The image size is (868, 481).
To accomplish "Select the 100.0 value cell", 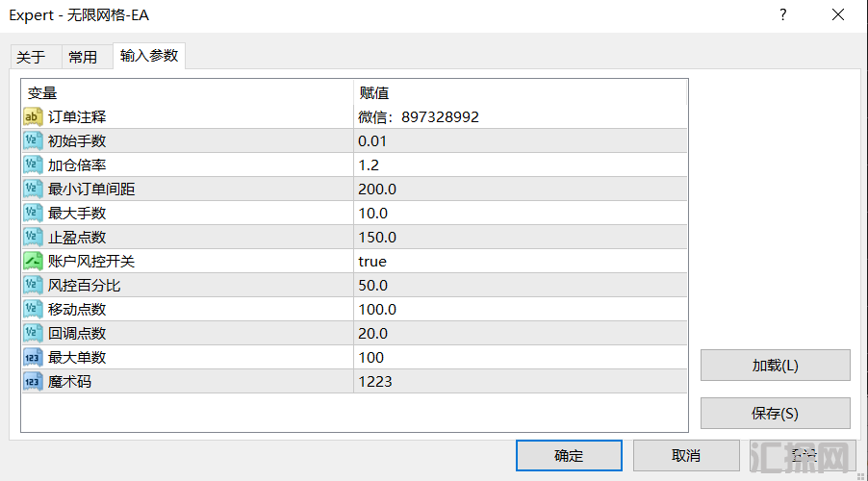I will click(x=521, y=310).
